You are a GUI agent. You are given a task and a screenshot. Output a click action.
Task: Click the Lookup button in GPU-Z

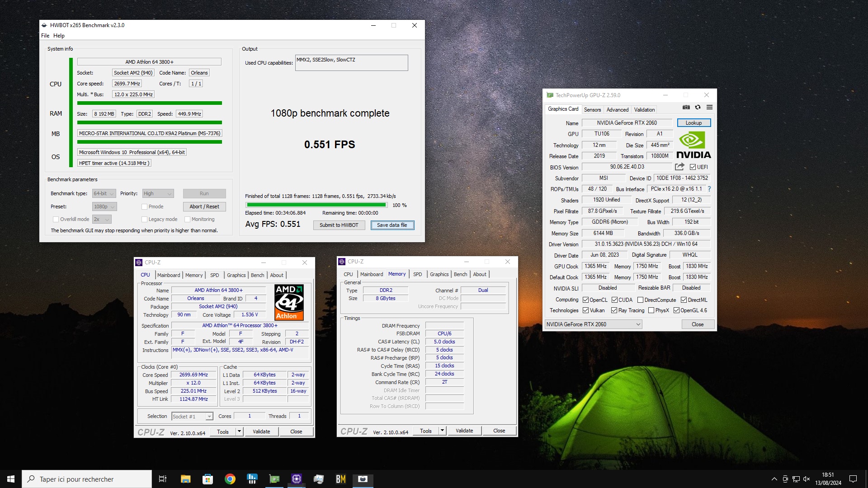click(693, 123)
